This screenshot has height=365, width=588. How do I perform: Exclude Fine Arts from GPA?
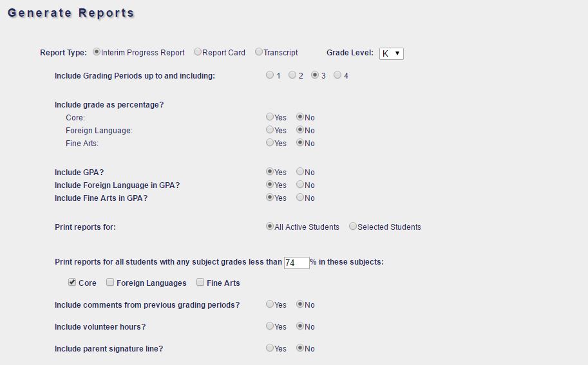tap(300, 198)
